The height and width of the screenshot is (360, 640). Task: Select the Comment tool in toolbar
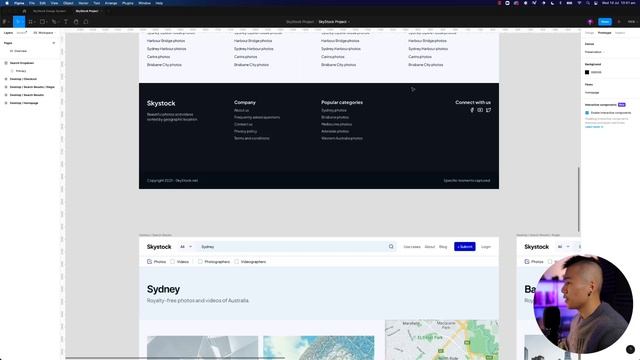pyautogui.click(x=86, y=22)
